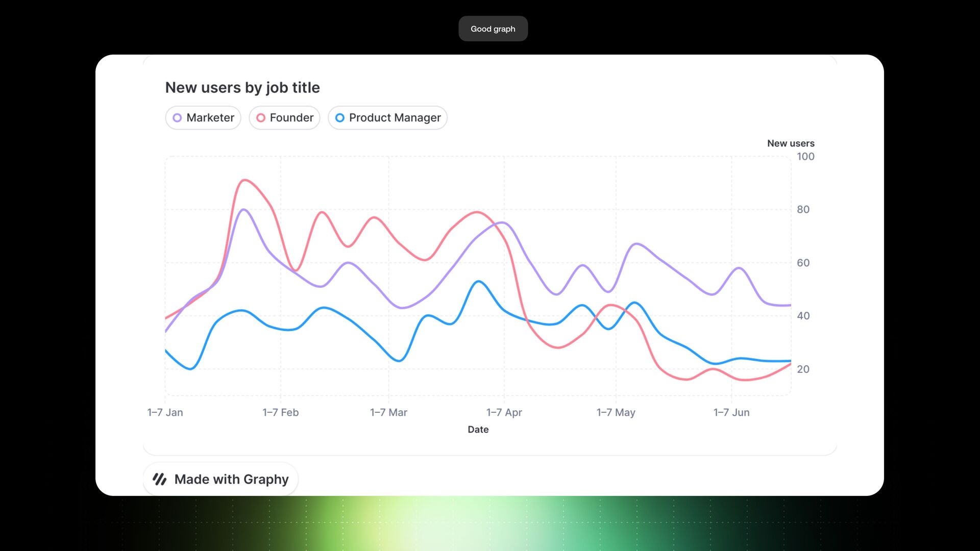This screenshot has height=551, width=980.
Task: Select the 1–7 May date label
Action: 616,412
